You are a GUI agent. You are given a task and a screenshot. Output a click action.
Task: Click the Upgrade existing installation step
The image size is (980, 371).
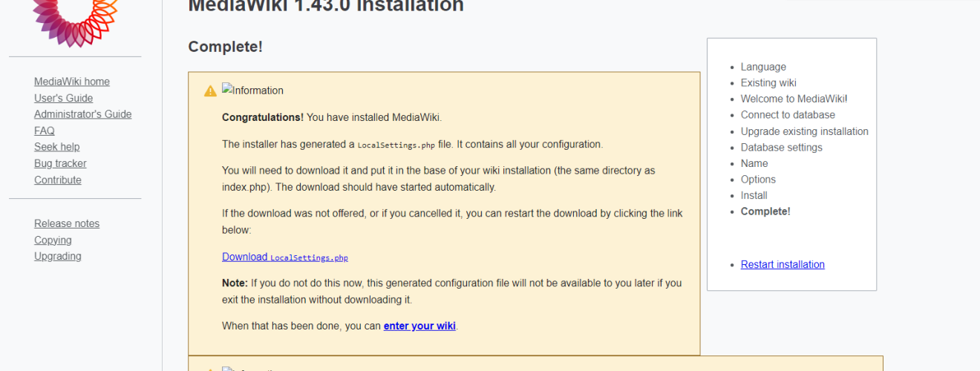[805, 131]
